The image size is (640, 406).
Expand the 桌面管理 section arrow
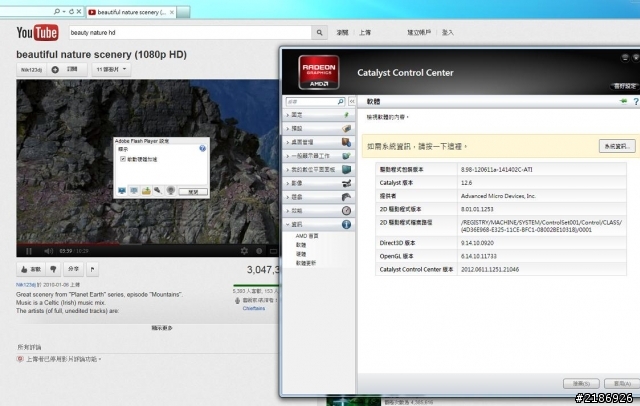tap(287, 142)
